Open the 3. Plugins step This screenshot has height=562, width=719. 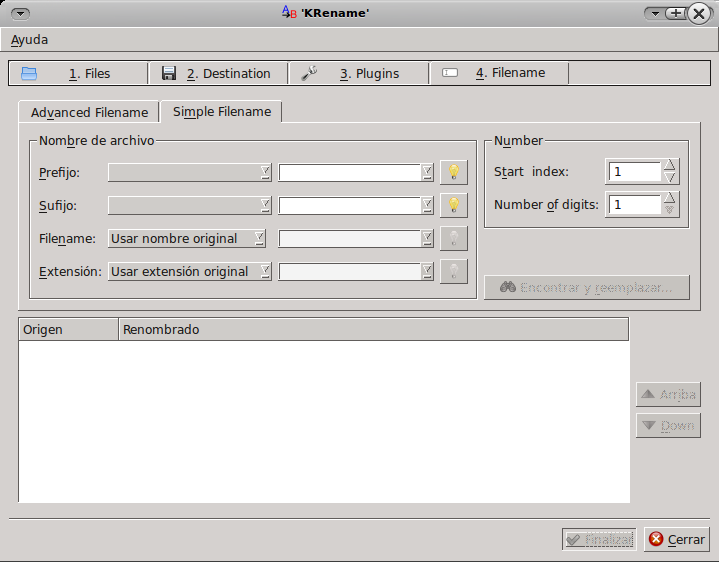coord(359,73)
